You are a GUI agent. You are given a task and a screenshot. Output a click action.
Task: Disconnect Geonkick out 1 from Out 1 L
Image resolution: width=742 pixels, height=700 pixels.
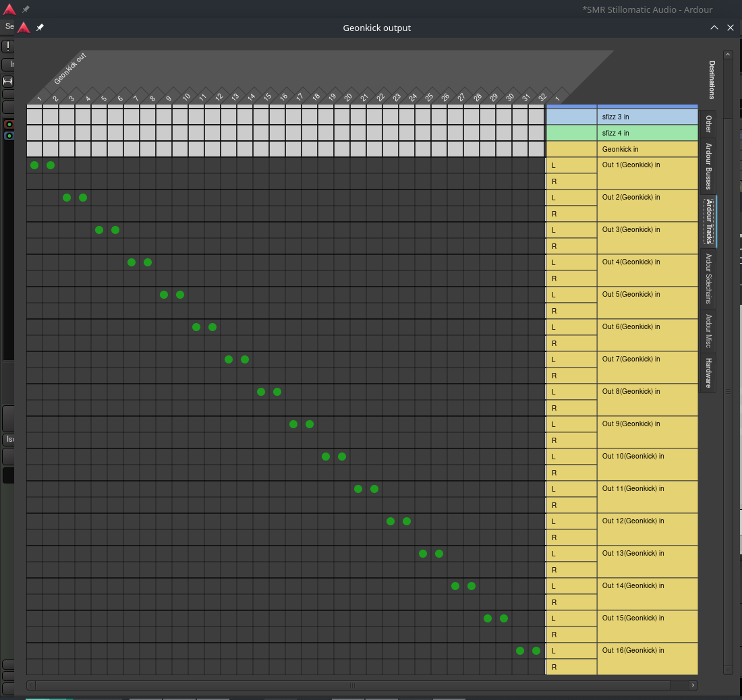(x=34, y=165)
